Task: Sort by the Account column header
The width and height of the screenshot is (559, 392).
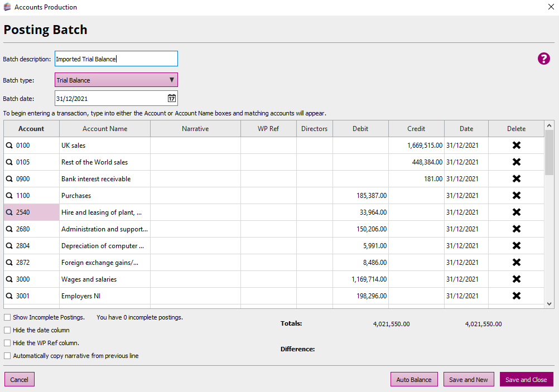Action: click(31, 129)
